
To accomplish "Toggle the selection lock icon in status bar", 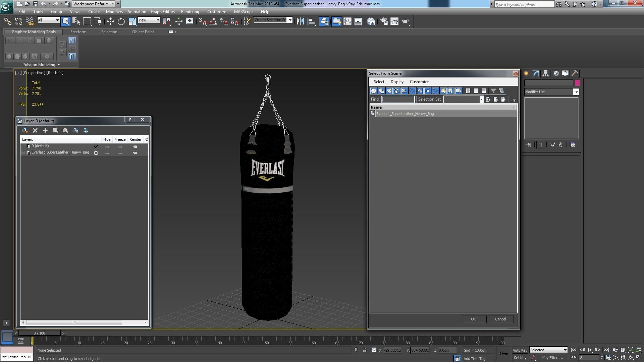I will [365, 350].
